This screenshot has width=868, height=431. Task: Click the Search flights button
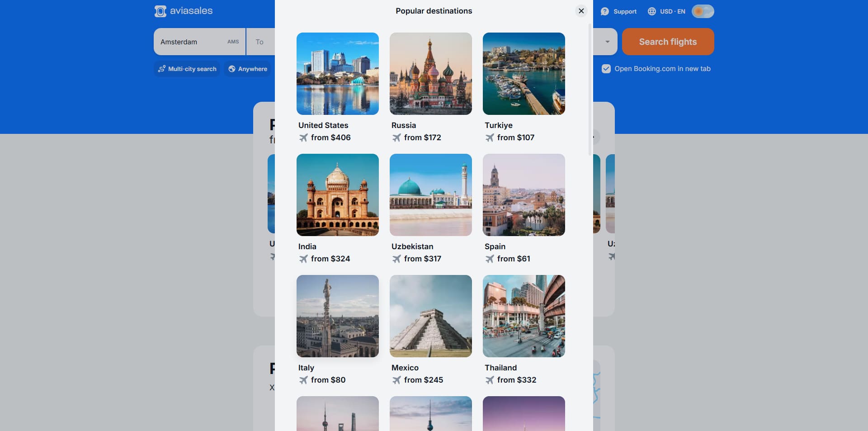(668, 42)
